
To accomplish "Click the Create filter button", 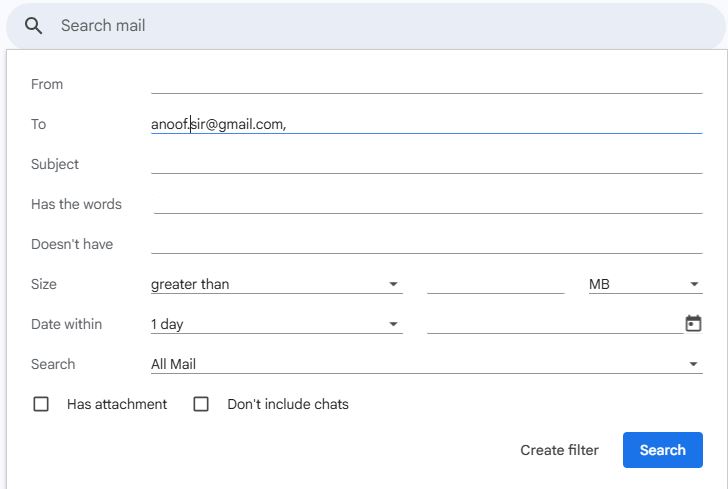I will pos(559,450).
